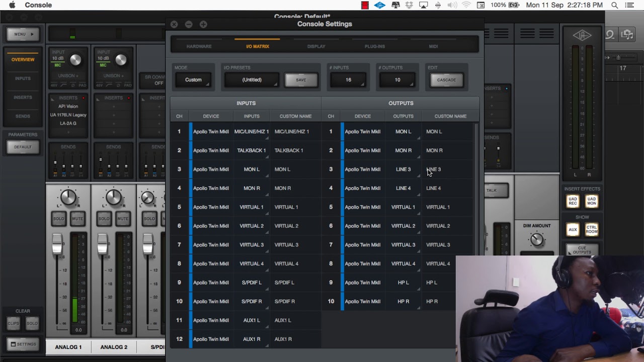Open the Bluetooth menu
644x362 pixels.
[x=438, y=5]
